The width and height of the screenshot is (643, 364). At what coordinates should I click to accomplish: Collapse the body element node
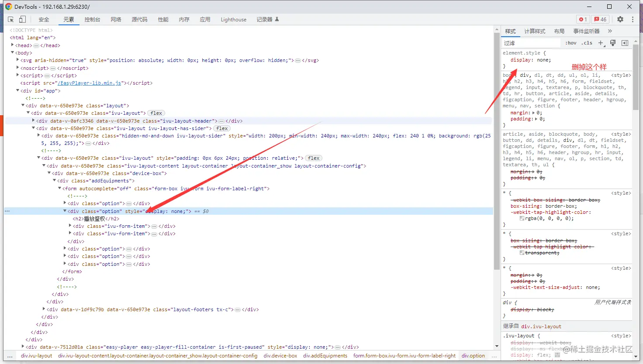pyautogui.click(x=13, y=53)
